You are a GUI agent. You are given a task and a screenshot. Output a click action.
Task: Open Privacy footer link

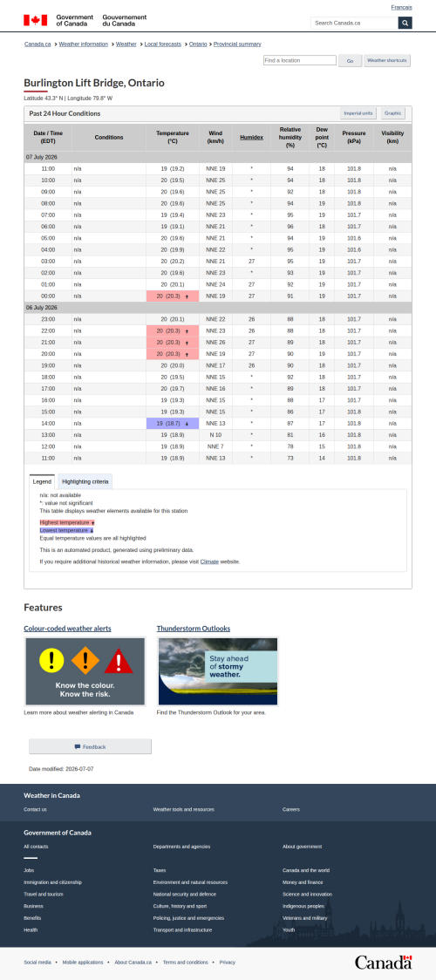pos(228,962)
